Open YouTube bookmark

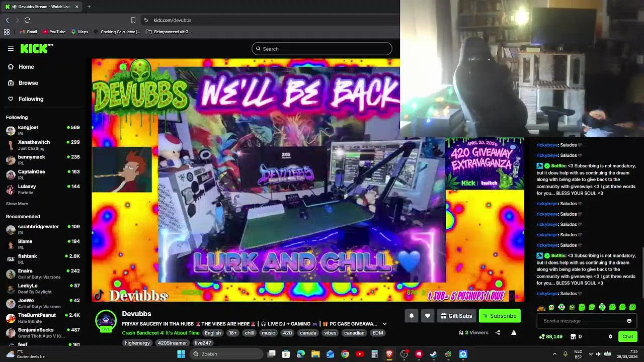[54, 32]
